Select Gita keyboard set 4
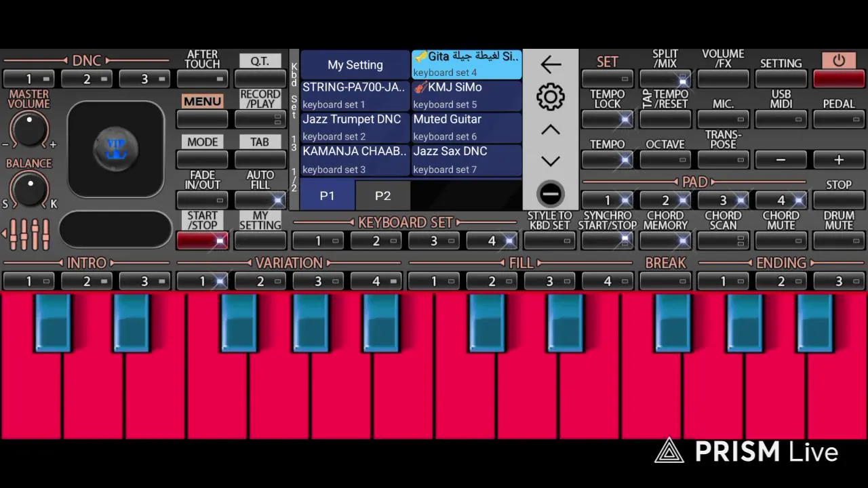 pyautogui.click(x=467, y=64)
